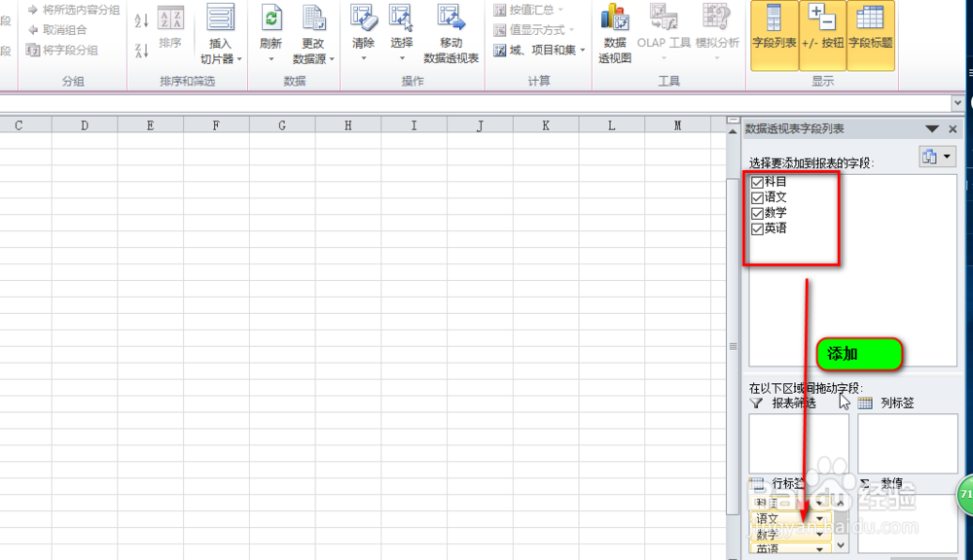This screenshot has width=973, height=560.
Task: Select column M header
Action: 677,125
